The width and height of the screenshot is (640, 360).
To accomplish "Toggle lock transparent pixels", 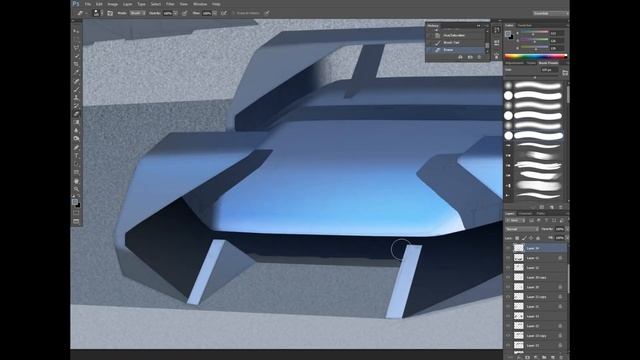I will pos(517,238).
